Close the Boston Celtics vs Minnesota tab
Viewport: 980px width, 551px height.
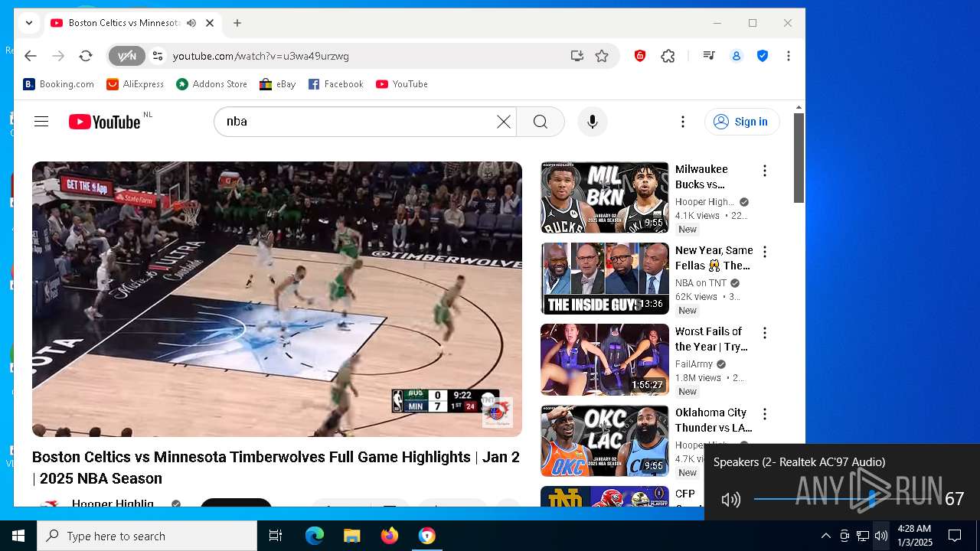pyautogui.click(x=210, y=23)
